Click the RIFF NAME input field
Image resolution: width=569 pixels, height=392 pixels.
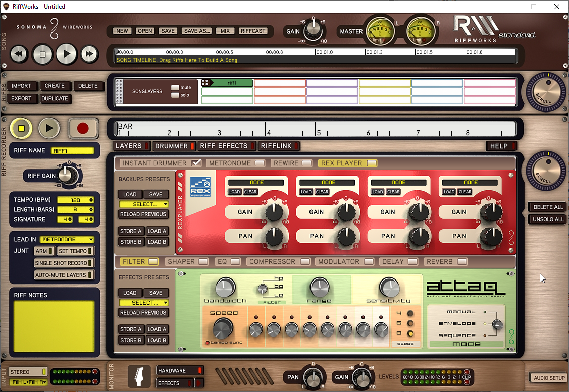click(x=73, y=150)
